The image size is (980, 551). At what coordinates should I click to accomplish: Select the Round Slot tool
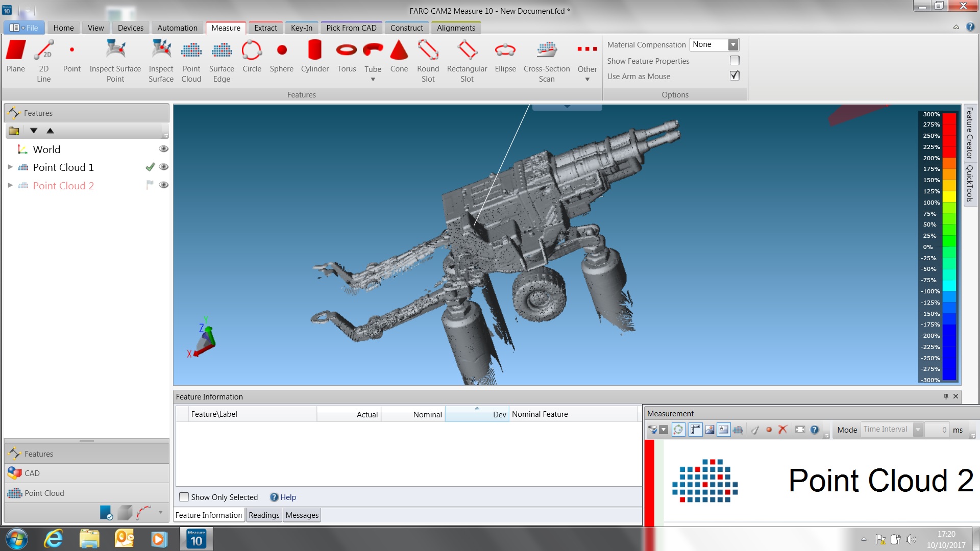(428, 61)
